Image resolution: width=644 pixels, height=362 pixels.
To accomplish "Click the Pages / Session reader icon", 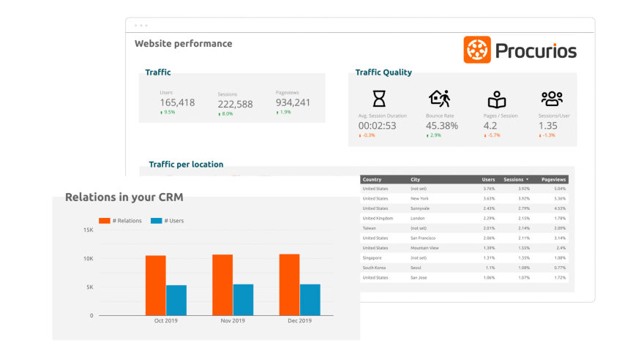I will pyautogui.click(x=497, y=99).
